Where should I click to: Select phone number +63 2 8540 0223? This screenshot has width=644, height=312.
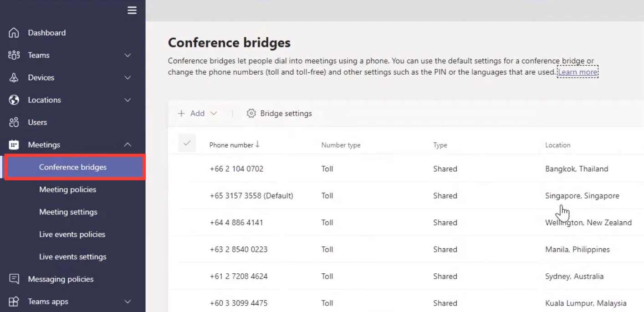click(x=239, y=249)
